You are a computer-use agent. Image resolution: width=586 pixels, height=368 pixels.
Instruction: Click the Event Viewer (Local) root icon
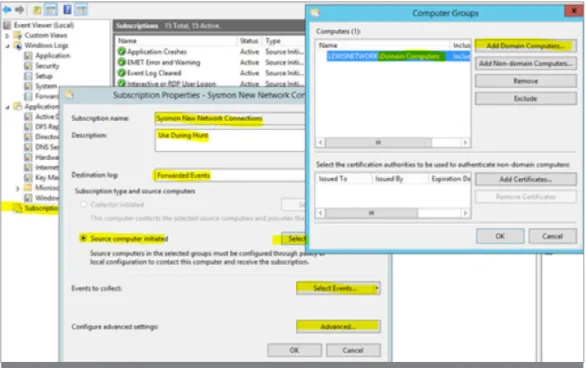[7, 25]
